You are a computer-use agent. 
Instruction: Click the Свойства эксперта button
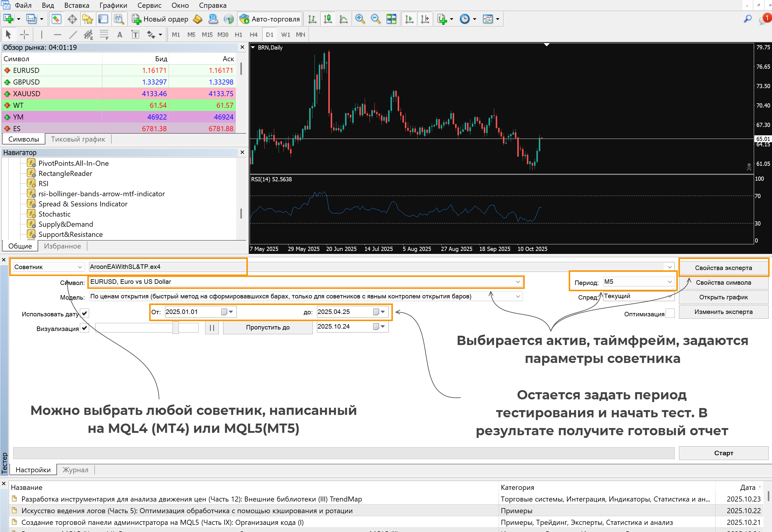(723, 268)
